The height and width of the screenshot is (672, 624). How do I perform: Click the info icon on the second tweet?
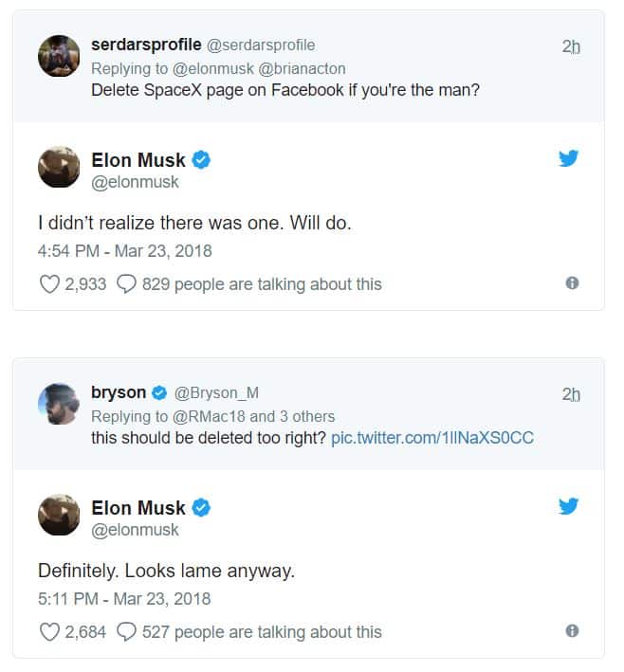coord(572,630)
